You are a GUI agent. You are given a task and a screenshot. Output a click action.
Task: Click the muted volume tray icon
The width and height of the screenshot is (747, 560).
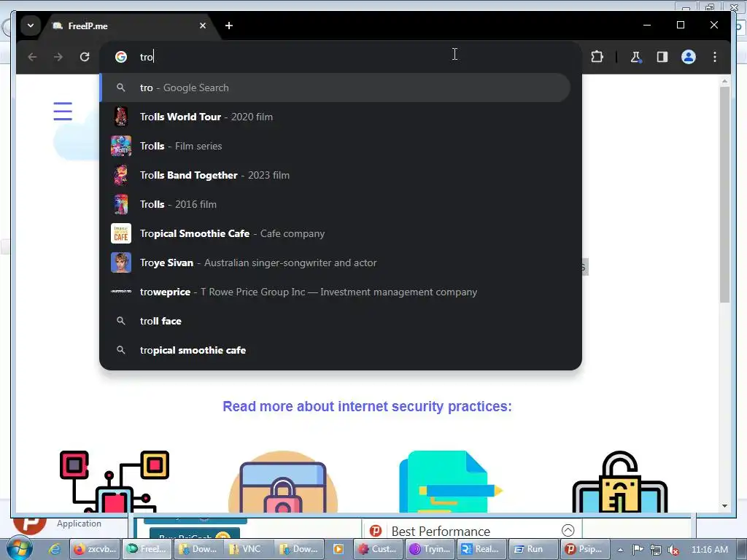click(x=673, y=550)
